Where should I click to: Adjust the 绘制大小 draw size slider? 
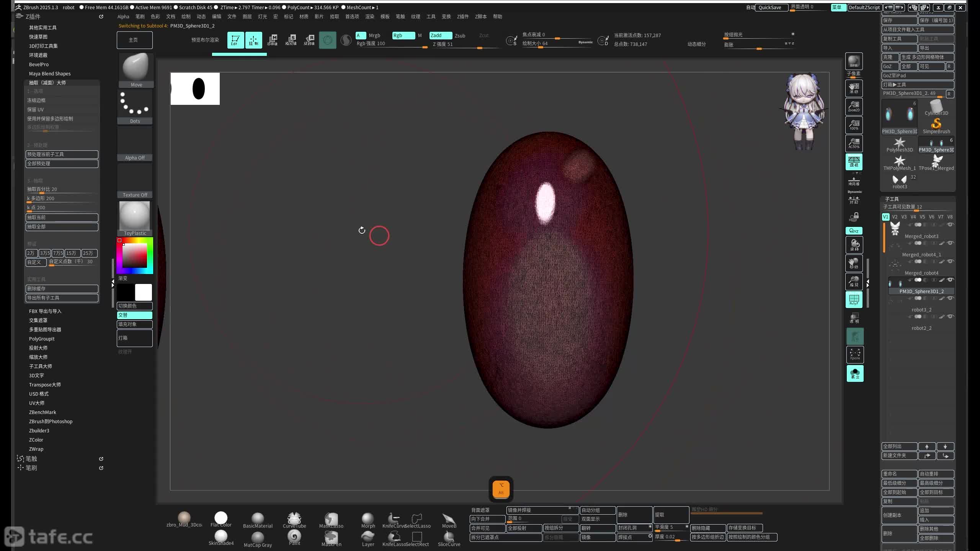pyautogui.click(x=557, y=44)
